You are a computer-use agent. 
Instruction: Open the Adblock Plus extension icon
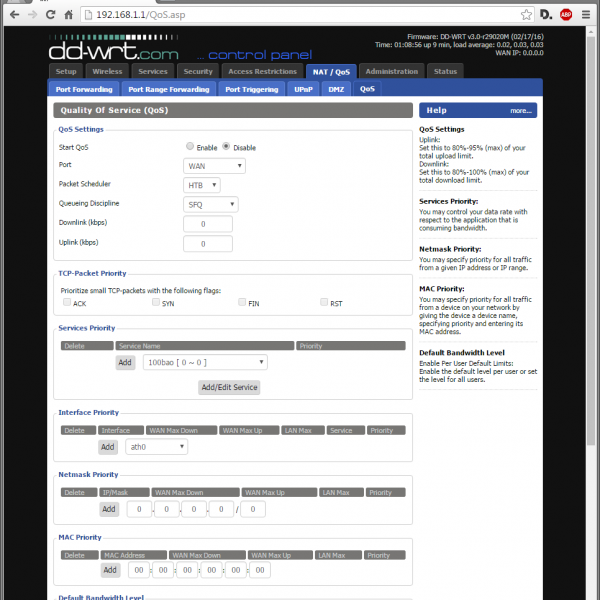click(x=566, y=16)
